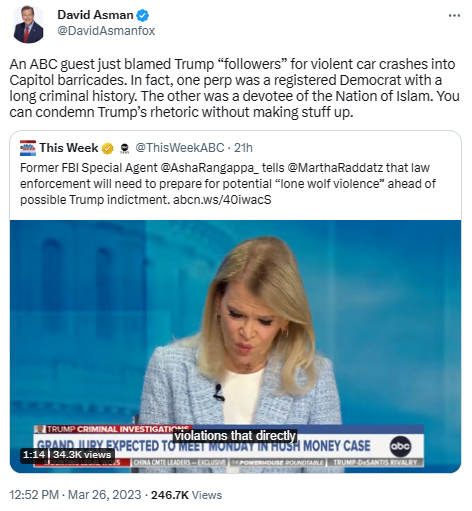Open the @DavidAsmanfox handle
Viewport: 472px width, 511px height.
point(106,31)
